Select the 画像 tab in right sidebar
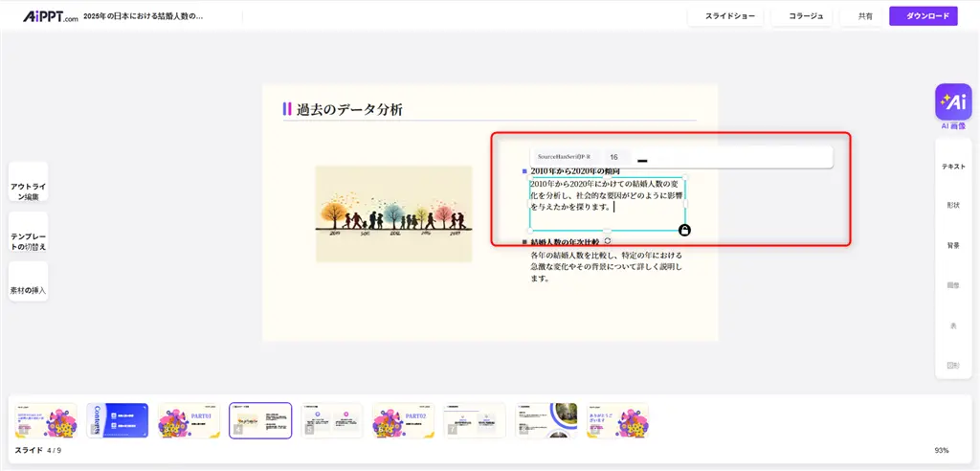This screenshot has height=471, width=980. click(953, 285)
